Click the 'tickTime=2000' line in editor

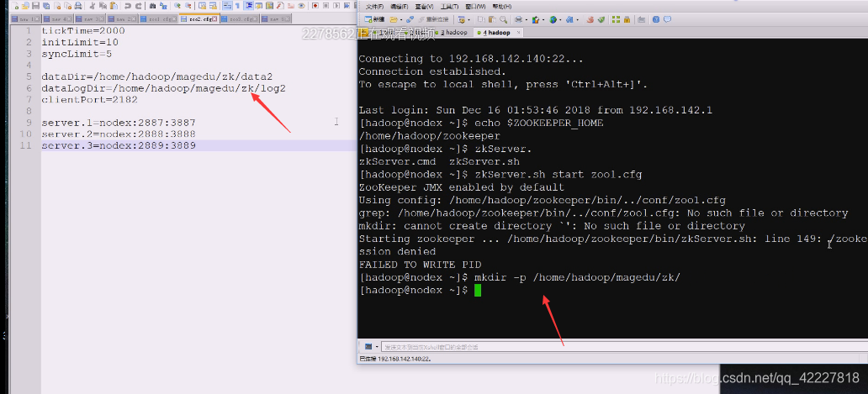pos(83,31)
